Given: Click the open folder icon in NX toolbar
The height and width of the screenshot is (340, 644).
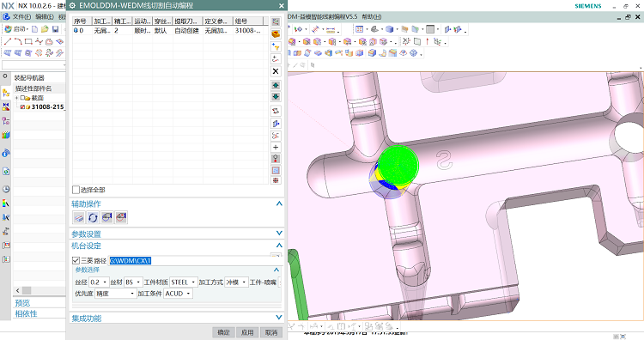Looking at the screenshot, I should click(x=45, y=29).
